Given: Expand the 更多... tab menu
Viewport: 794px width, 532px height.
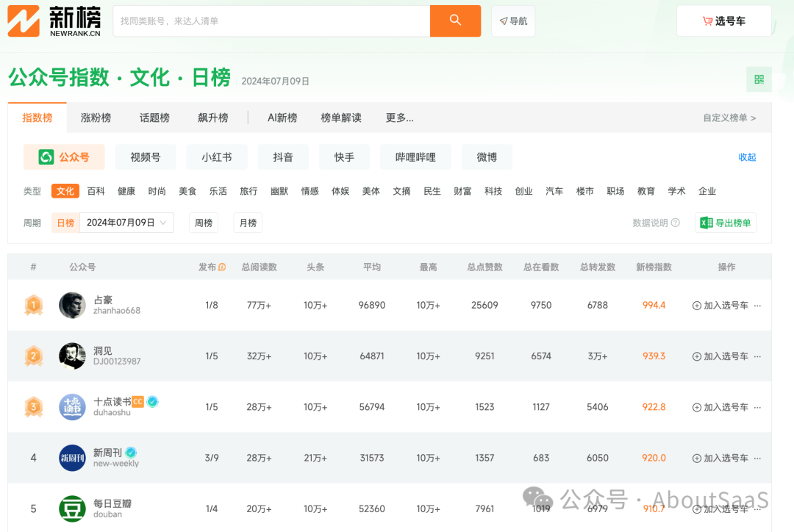Looking at the screenshot, I should coord(399,118).
